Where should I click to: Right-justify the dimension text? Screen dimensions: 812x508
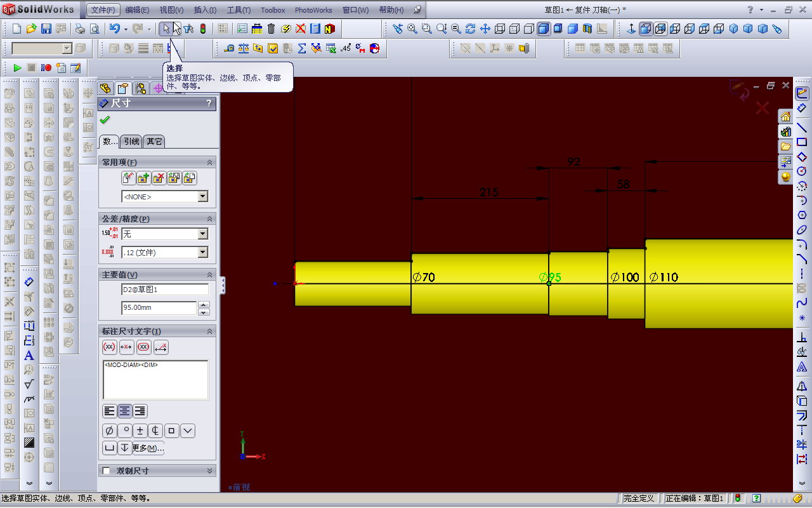coord(140,411)
